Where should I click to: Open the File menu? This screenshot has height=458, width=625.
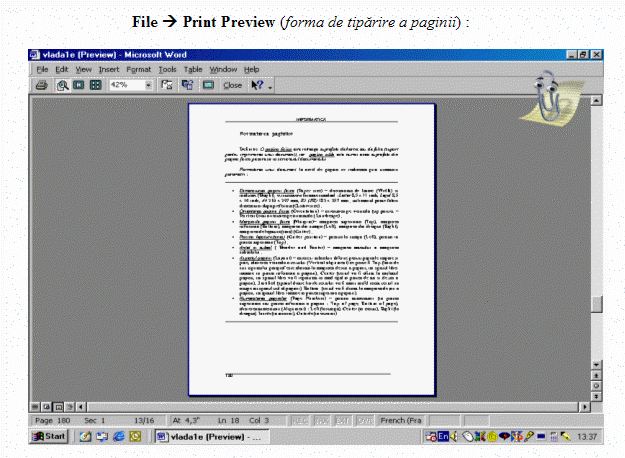(42, 69)
